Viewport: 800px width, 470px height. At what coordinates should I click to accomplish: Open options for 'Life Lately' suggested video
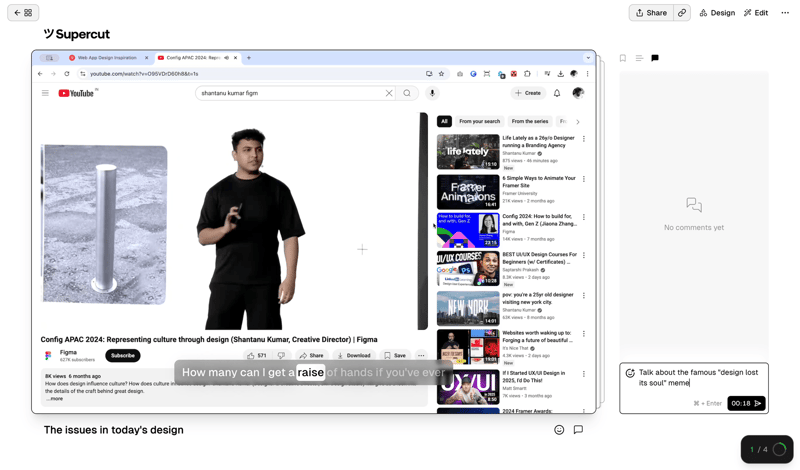584,139
